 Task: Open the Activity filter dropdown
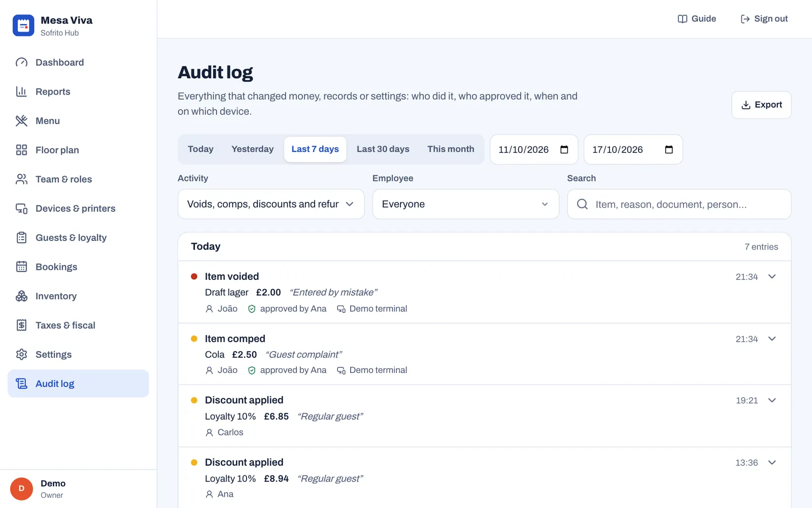click(x=271, y=204)
